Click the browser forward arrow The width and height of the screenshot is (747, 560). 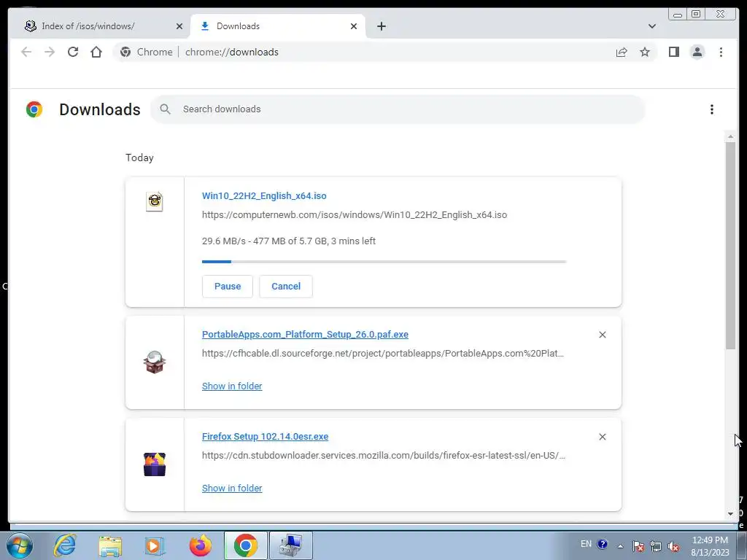click(x=50, y=52)
